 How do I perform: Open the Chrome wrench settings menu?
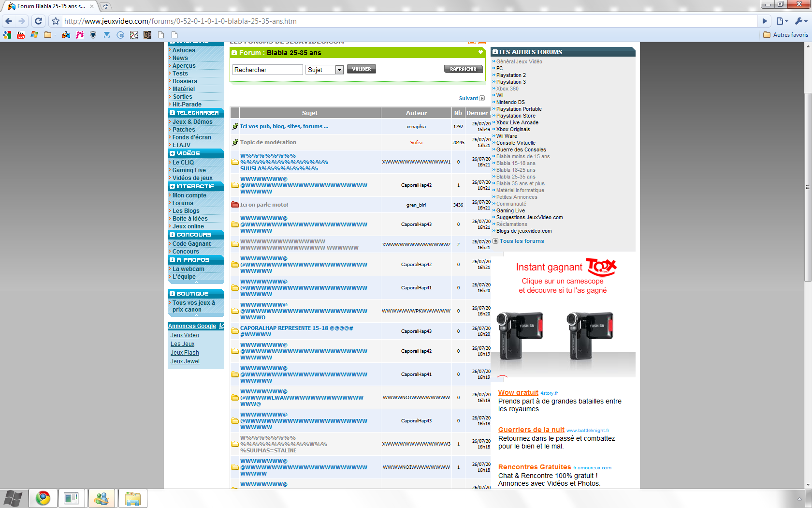(800, 21)
